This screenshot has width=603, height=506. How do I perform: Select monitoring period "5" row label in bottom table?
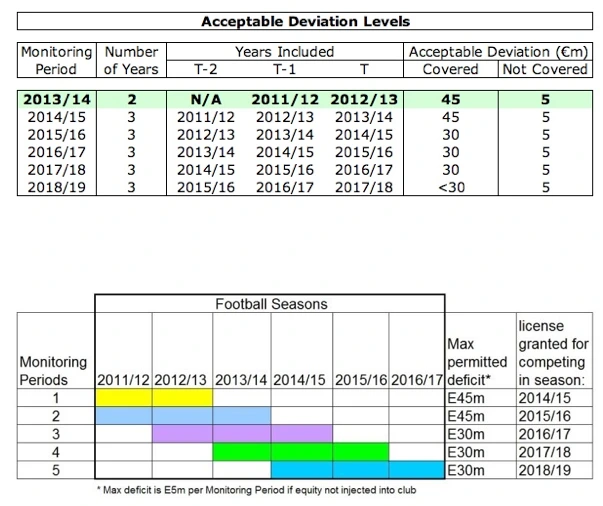tap(56, 470)
